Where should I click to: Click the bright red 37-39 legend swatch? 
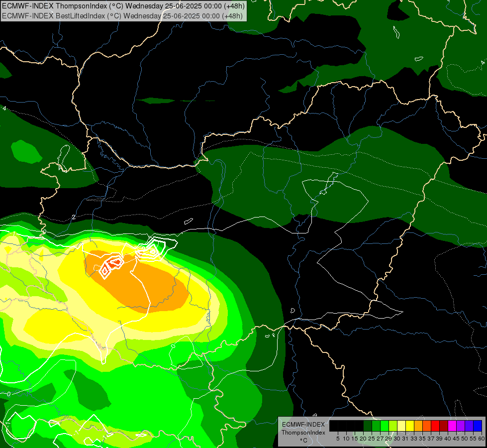(x=435, y=426)
